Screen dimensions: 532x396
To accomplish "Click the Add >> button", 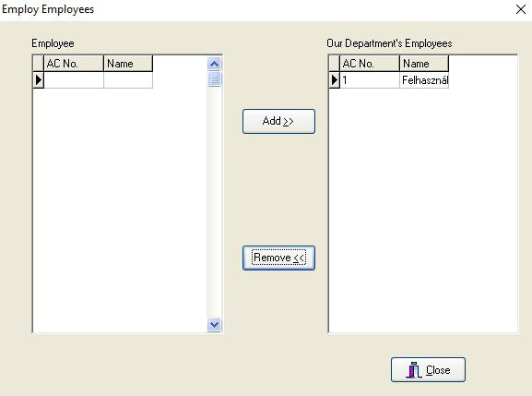I will click(278, 121).
